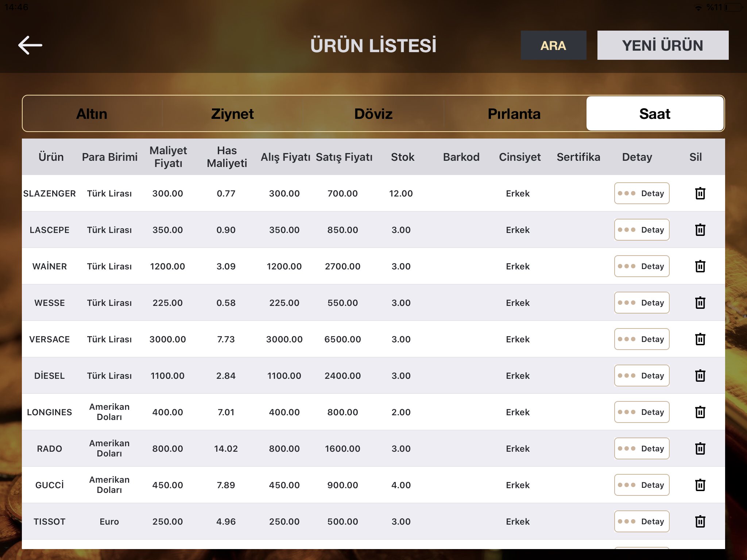Click the Alış Fiyatı column header
The width and height of the screenshot is (747, 560).
(x=285, y=157)
